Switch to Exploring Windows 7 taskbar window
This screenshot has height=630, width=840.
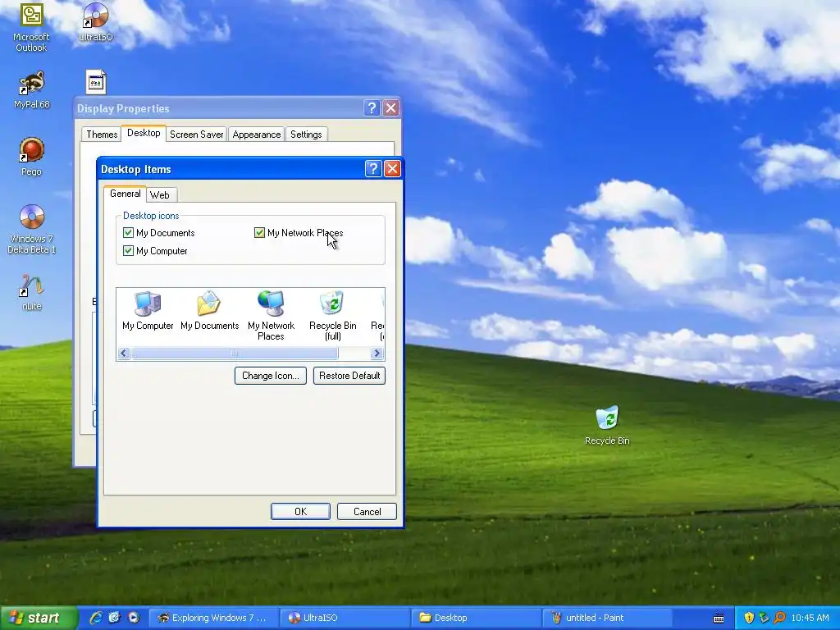[213, 618]
